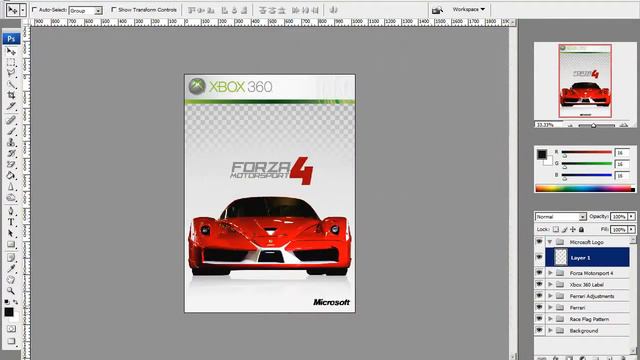Select the Crop tool
The height and width of the screenshot is (360, 640).
point(11,95)
